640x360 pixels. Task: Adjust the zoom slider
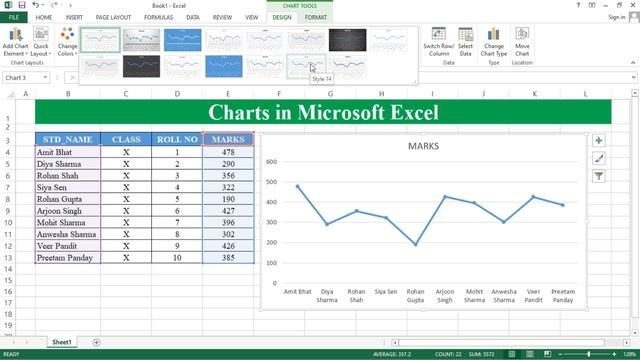pyautogui.click(x=588, y=354)
